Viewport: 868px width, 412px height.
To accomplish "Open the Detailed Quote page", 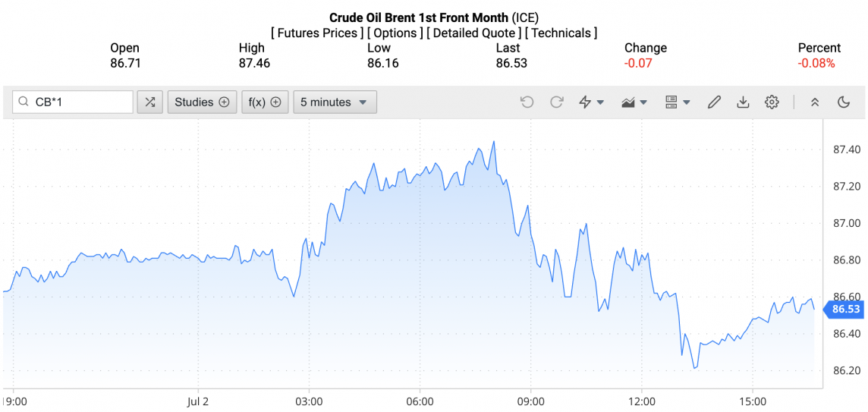I will pos(473,33).
